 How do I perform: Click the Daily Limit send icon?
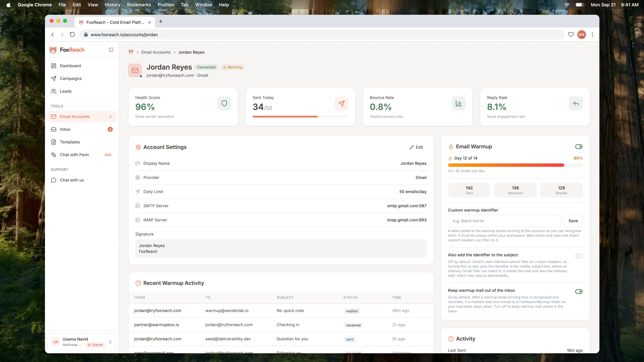pos(138,192)
